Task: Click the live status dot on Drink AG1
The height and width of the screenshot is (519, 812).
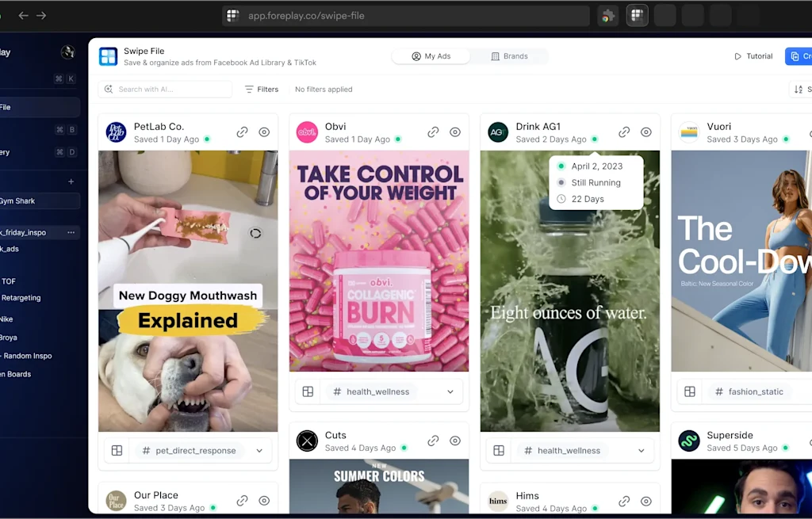Action: 595,139
